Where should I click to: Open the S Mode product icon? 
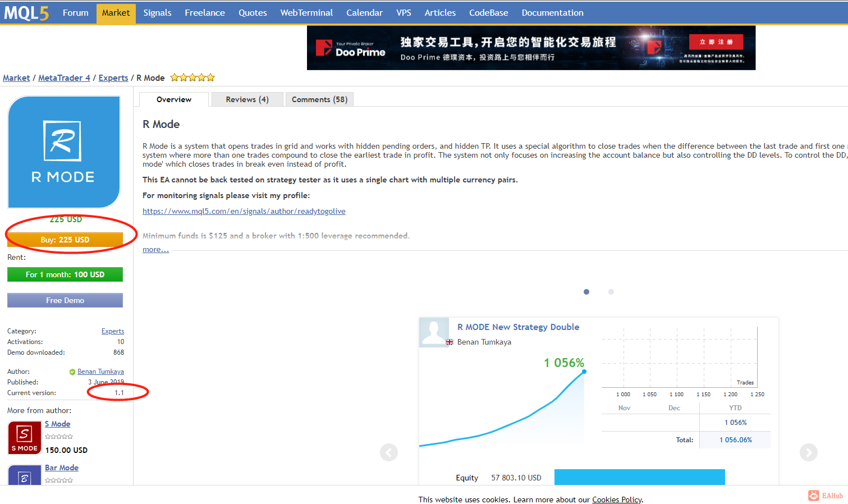[x=24, y=438]
